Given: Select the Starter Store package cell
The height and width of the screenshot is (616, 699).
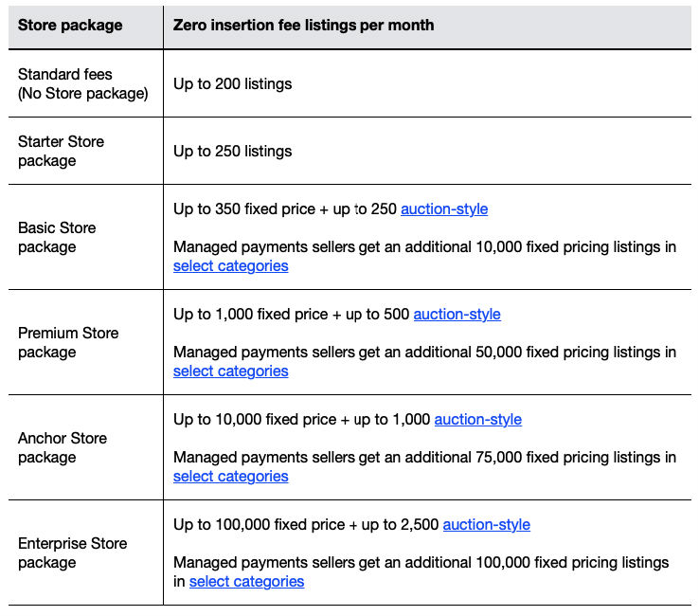Looking at the screenshot, I should tap(61, 151).
